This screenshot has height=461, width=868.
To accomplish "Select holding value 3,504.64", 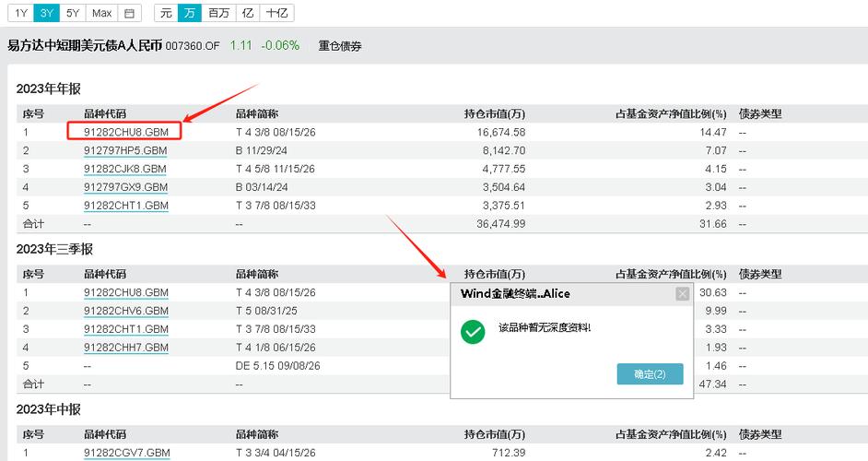I will (x=504, y=187).
